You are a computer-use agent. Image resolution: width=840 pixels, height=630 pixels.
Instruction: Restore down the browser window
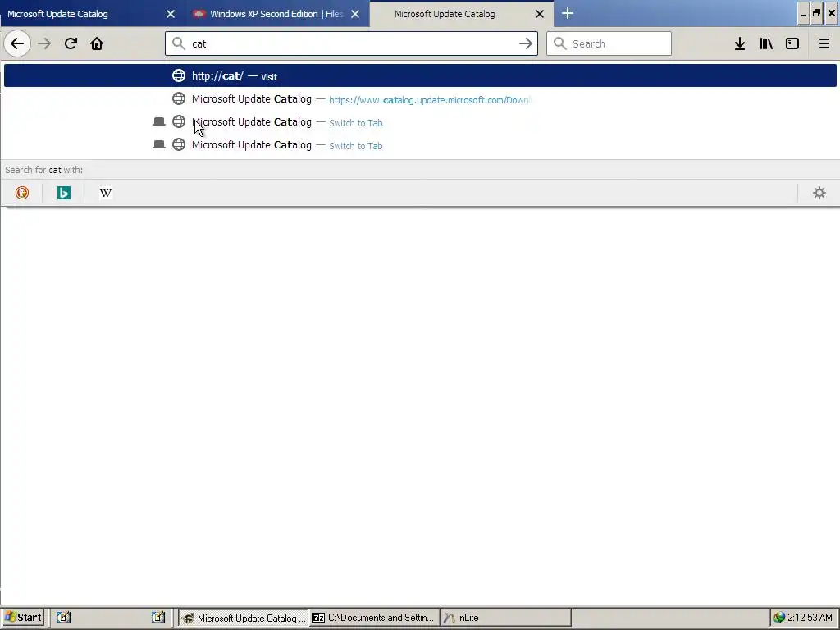pyautogui.click(x=816, y=14)
